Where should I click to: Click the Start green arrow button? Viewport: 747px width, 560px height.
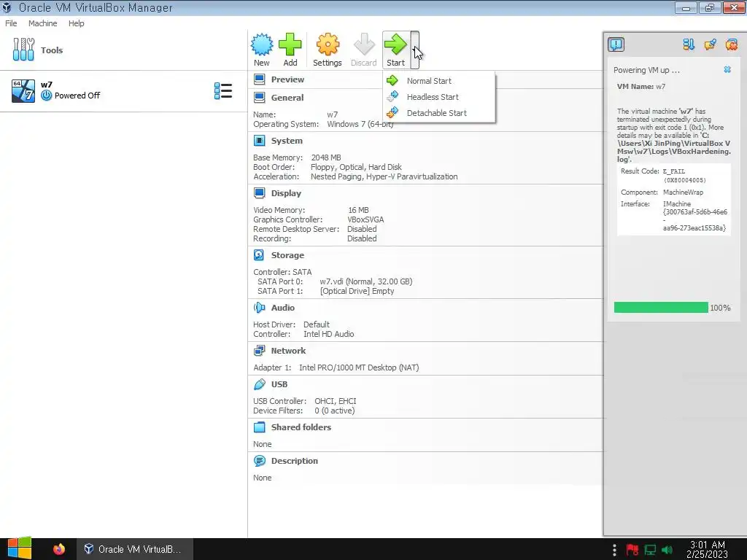(395, 50)
